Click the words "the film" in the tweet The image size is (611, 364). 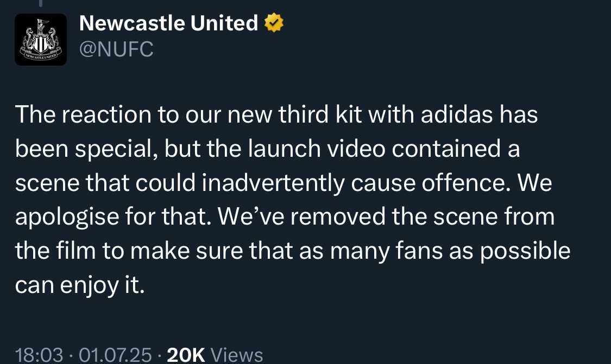55,251
